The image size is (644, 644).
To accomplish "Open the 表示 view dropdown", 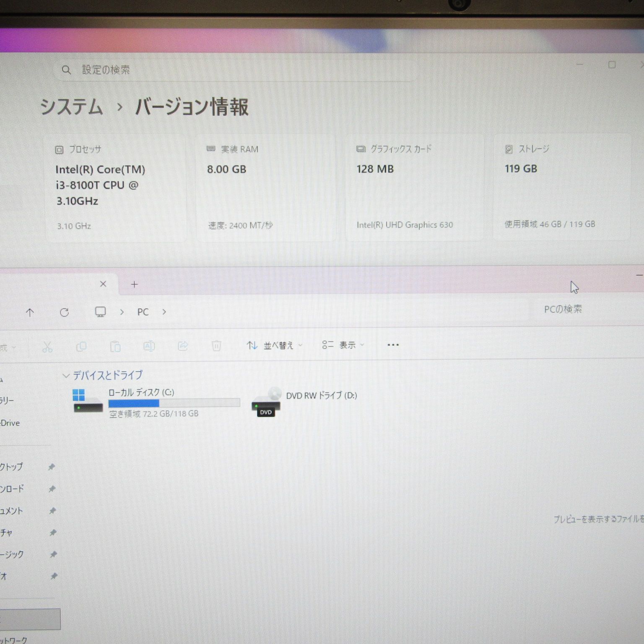I will click(343, 345).
